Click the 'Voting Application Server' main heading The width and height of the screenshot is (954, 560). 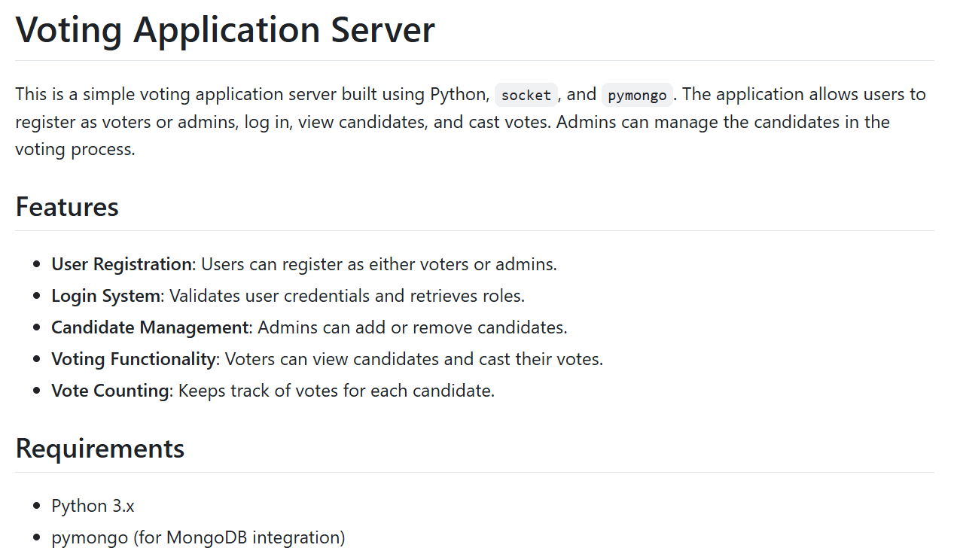(225, 29)
